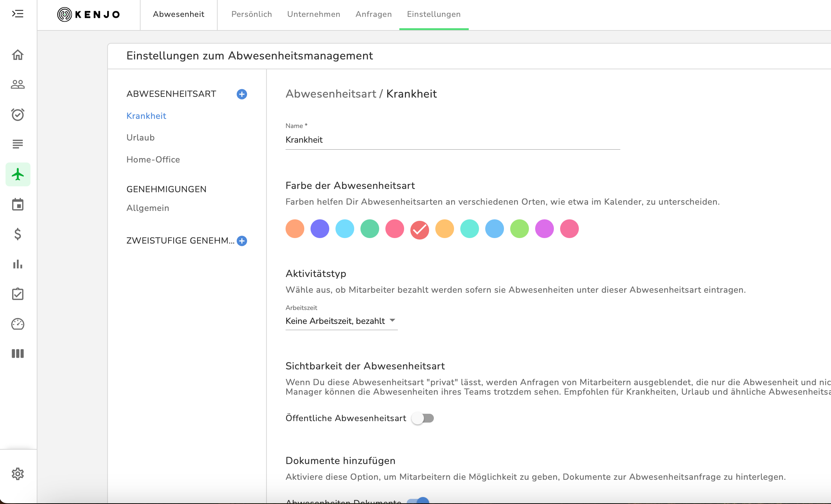
Task: Click the home icon in sidebar
Action: point(18,55)
